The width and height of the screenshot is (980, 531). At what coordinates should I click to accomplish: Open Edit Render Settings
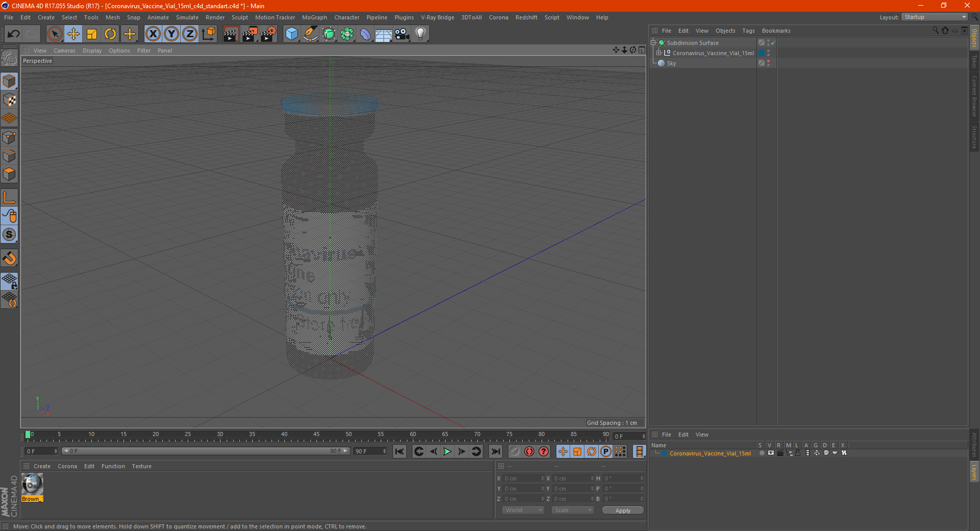click(x=268, y=34)
